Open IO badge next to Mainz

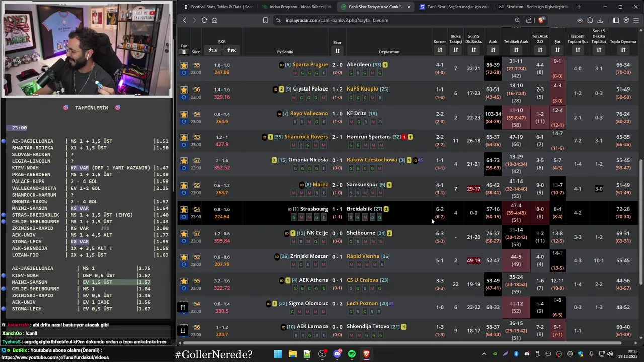(x=302, y=185)
